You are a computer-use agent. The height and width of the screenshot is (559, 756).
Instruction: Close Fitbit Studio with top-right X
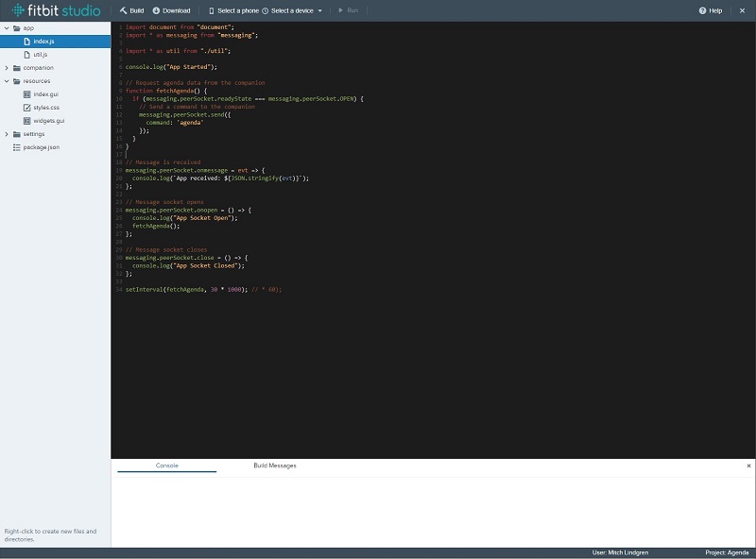pyautogui.click(x=742, y=10)
